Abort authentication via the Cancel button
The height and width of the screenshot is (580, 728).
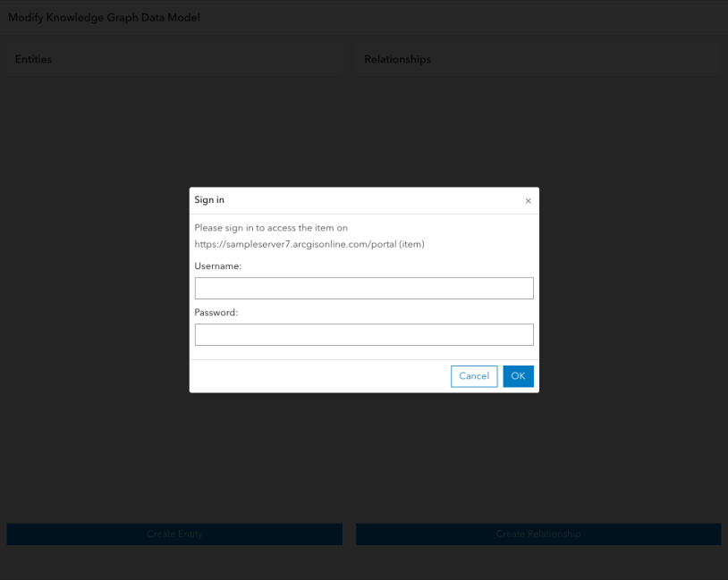click(474, 375)
